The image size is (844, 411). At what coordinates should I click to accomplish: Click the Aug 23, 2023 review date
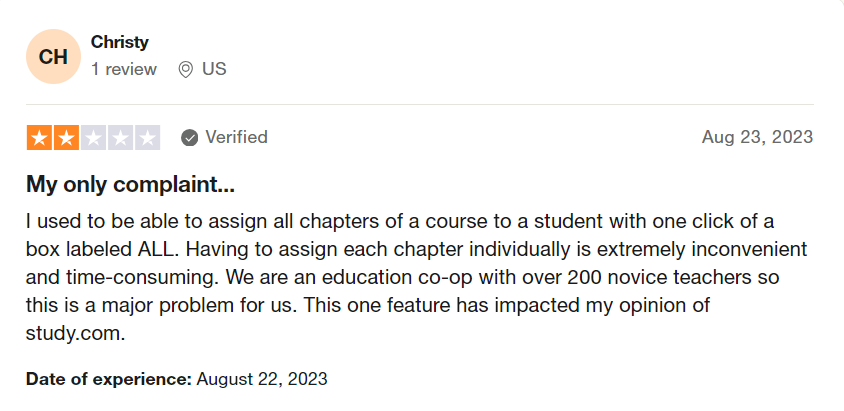click(x=757, y=137)
